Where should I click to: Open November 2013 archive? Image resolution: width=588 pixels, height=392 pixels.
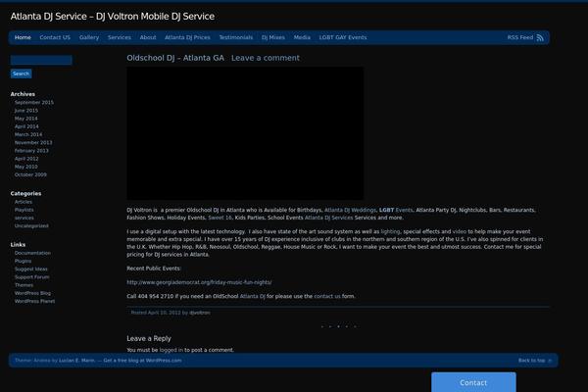click(33, 142)
